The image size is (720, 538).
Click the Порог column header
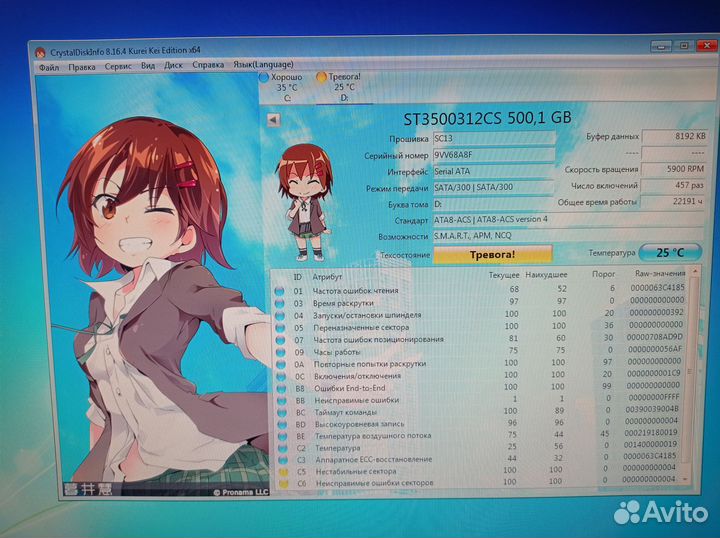(x=603, y=274)
